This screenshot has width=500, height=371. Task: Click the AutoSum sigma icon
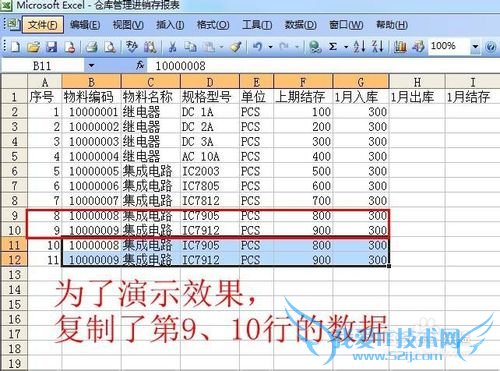pyautogui.click(x=333, y=47)
